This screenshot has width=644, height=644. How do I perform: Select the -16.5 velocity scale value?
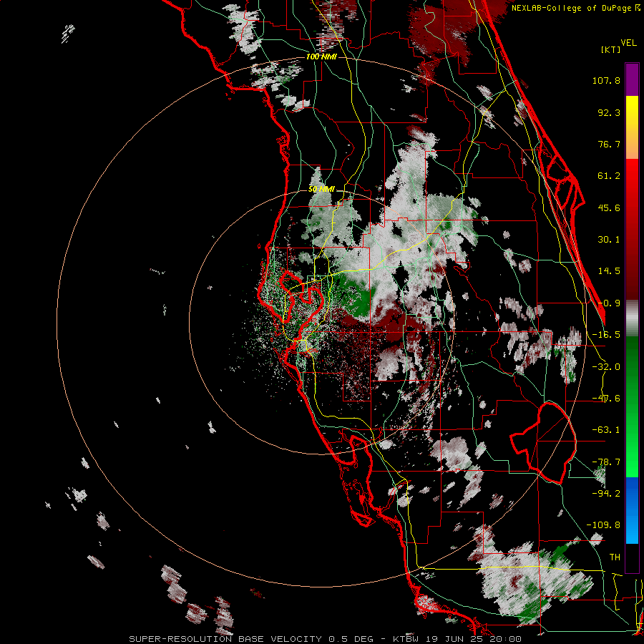pyautogui.click(x=606, y=335)
